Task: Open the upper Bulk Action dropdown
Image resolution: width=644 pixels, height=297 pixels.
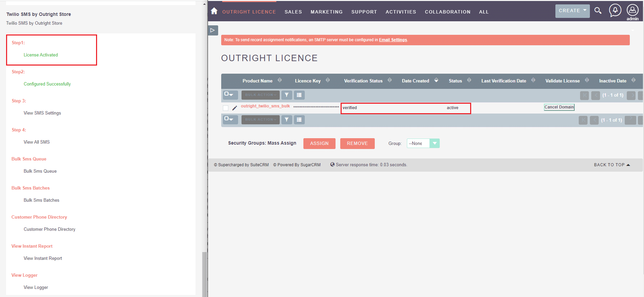Action: click(260, 95)
